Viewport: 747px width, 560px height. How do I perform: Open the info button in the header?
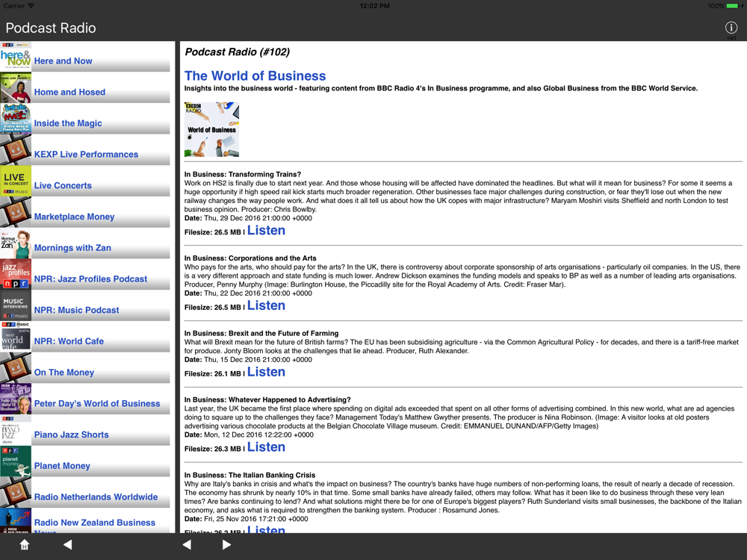point(731,28)
